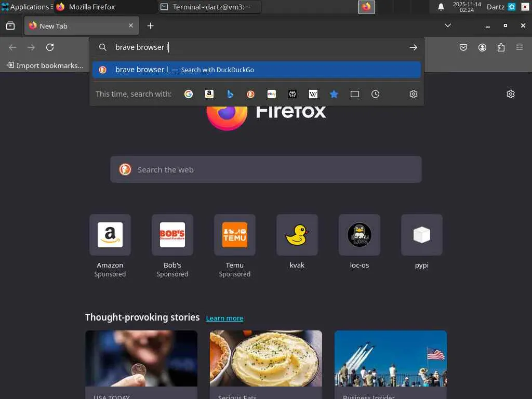Open the notification bell in panel

(x=441, y=7)
